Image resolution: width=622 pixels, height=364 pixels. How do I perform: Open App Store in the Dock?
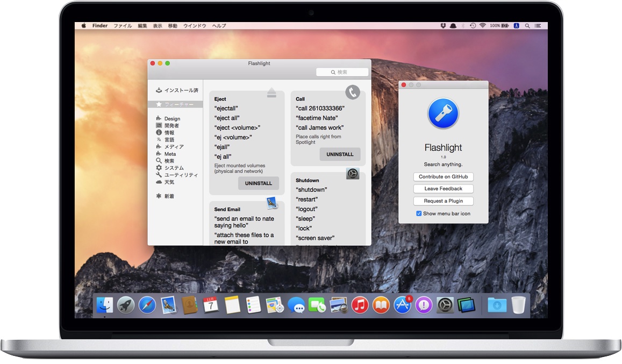403,305
